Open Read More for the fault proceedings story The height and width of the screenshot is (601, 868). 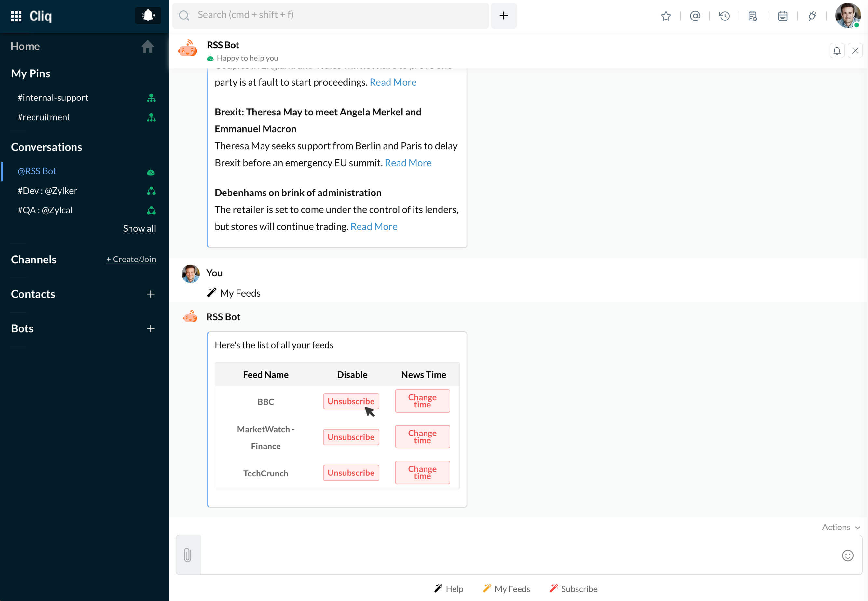point(393,82)
